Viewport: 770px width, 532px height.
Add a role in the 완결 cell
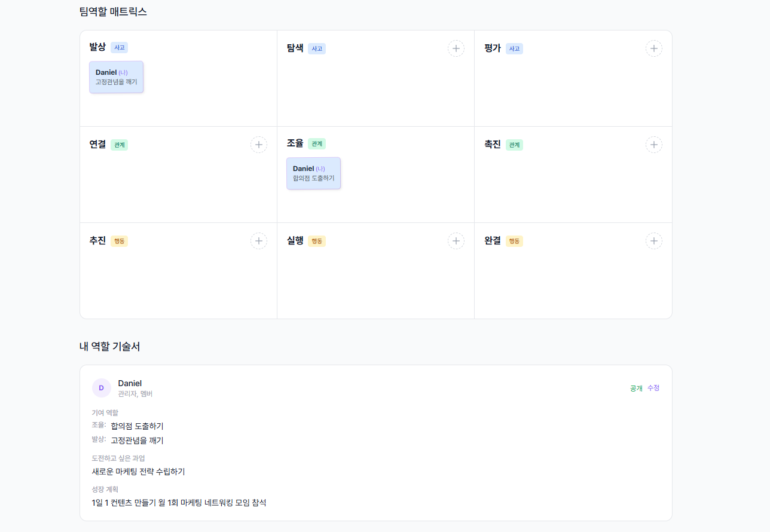(x=654, y=241)
